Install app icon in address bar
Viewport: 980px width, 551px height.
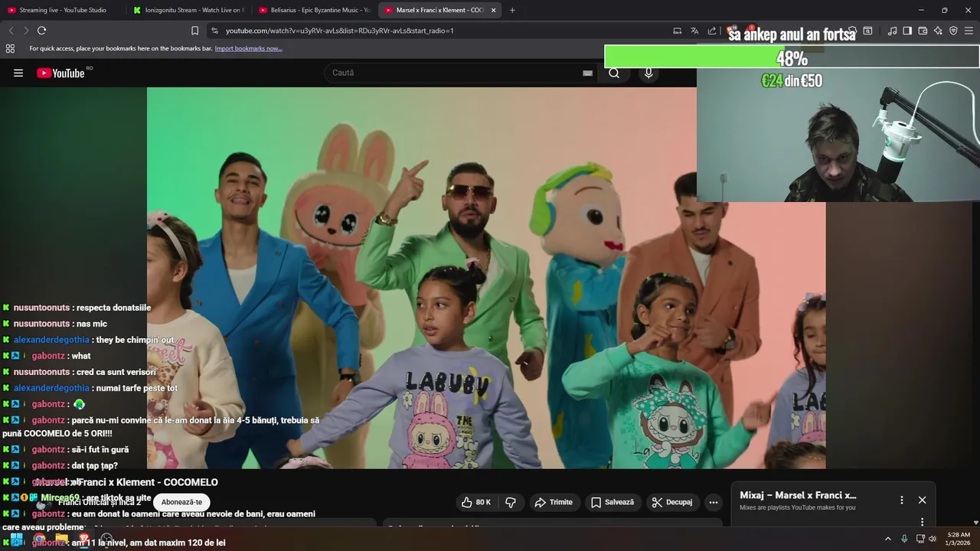click(x=677, y=31)
